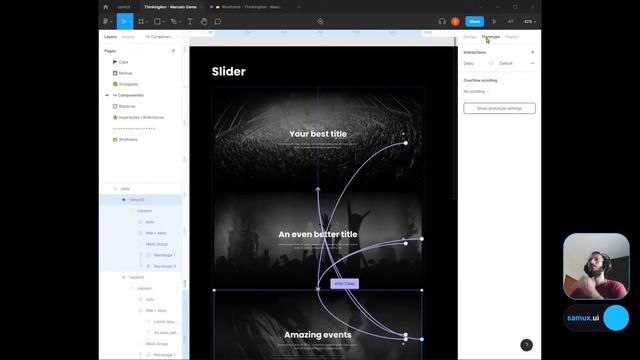640x360 pixels.
Task: Select the Frame tool
Action: tap(141, 22)
